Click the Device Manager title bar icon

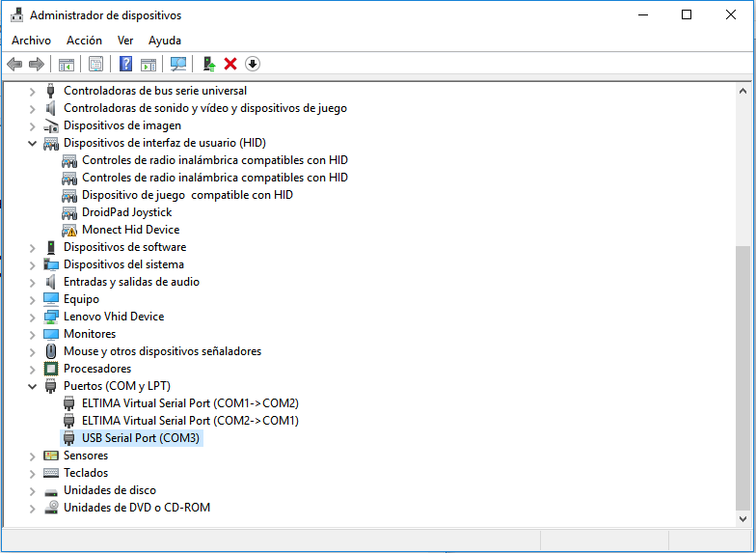pyautogui.click(x=17, y=15)
